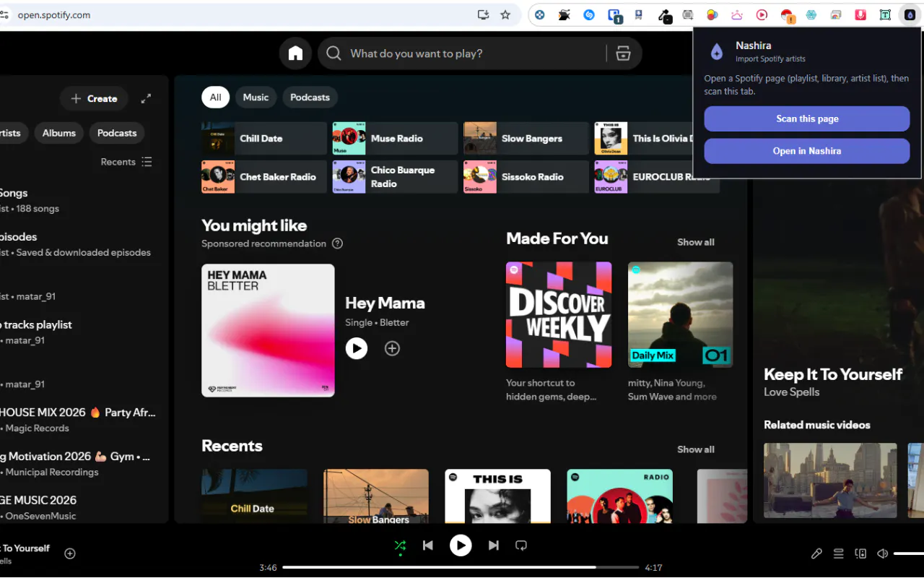Select the Music filter chip
The height and width of the screenshot is (578, 924).
point(256,97)
